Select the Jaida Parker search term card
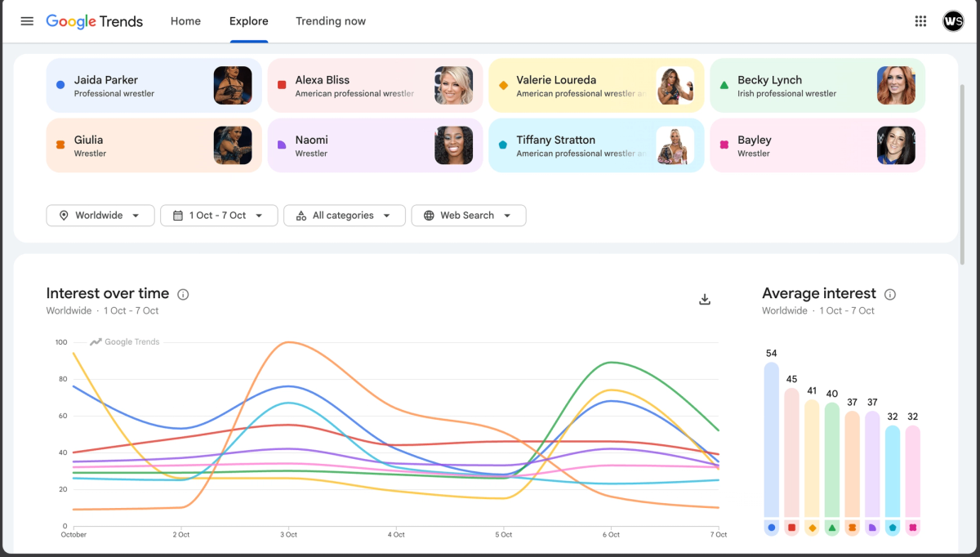 154,86
